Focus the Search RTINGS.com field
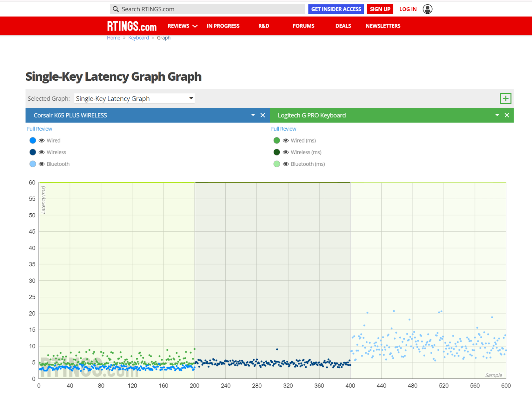This screenshot has height=400, width=532. tap(207, 9)
